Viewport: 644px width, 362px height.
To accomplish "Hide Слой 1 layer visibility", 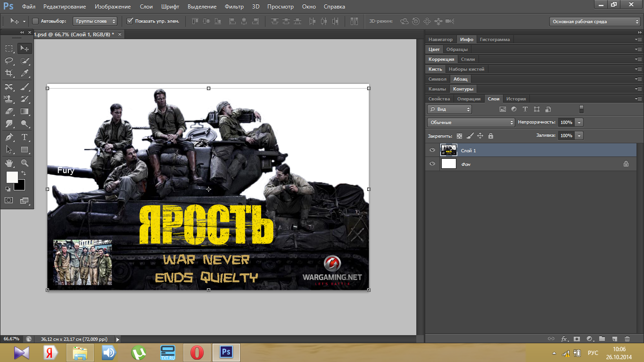I will pos(432,150).
